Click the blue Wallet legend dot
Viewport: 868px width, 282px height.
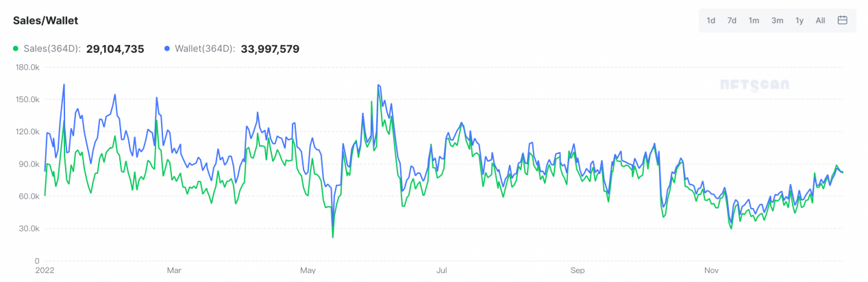(x=168, y=49)
